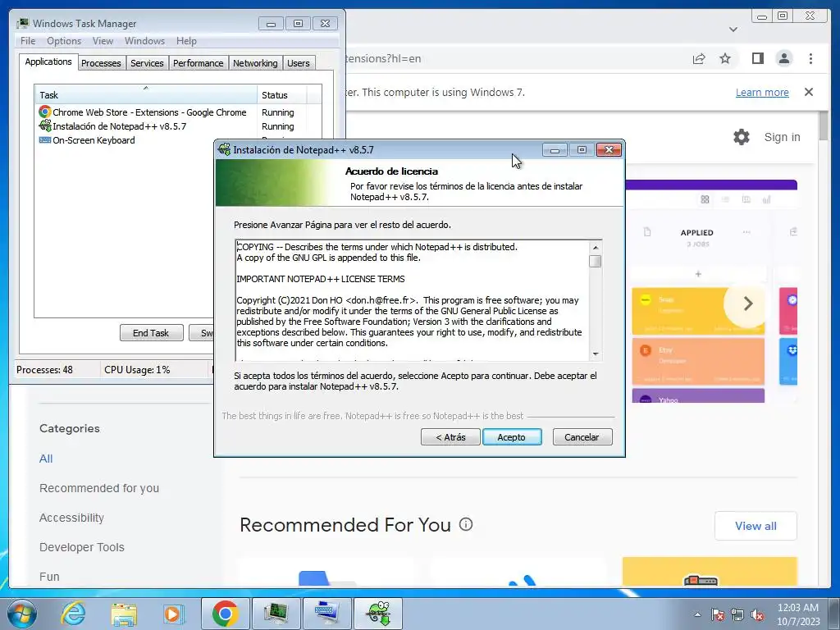Viewport: 840px width, 630px height.
Task: Open Task Manager Windows menu
Action: [x=144, y=41]
